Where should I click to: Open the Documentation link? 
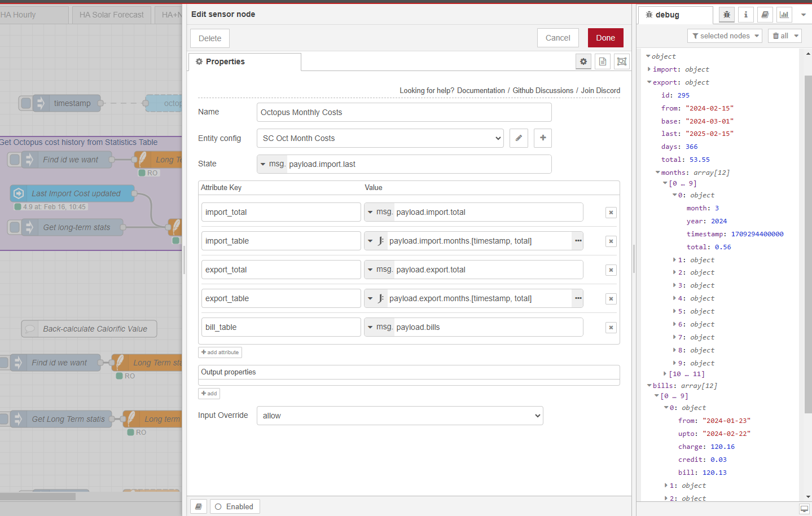pos(480,90)
